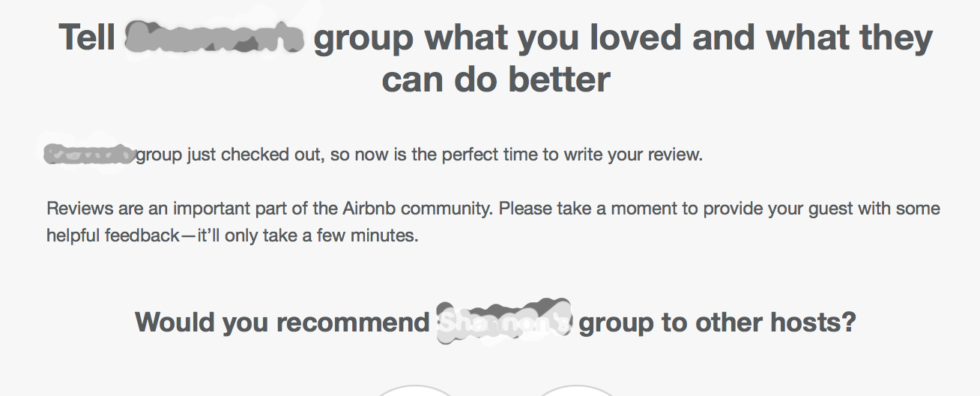Click the 'group to other hosts?' text
980x396 pixels.
point(718,323)
